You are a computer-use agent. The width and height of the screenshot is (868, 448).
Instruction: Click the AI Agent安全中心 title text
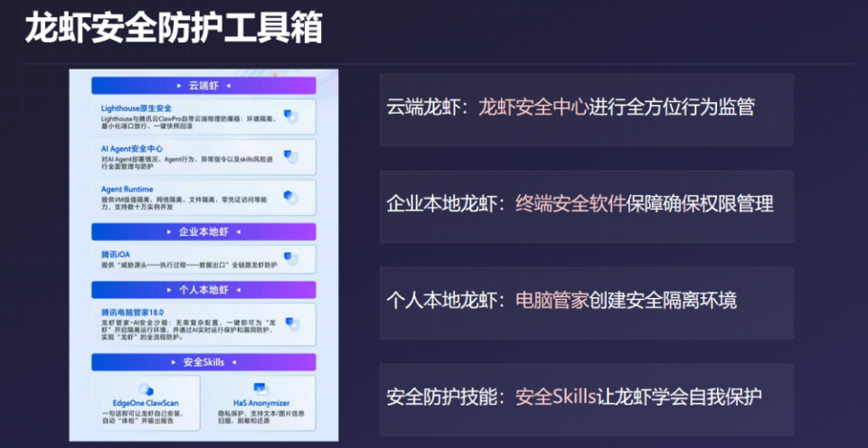(x=132, y=149)
